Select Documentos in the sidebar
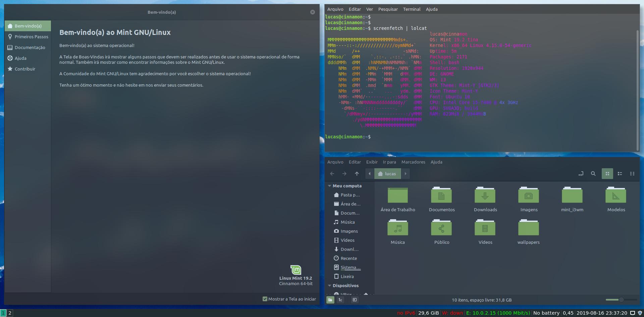Viewport: 644px width, 317px height. click(x=349, y=213)
